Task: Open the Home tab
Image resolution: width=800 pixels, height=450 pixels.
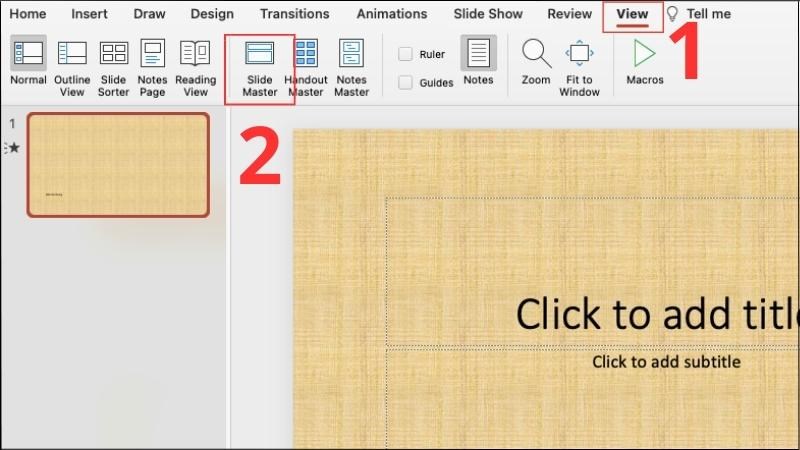Action: click(x=28, y=14)
